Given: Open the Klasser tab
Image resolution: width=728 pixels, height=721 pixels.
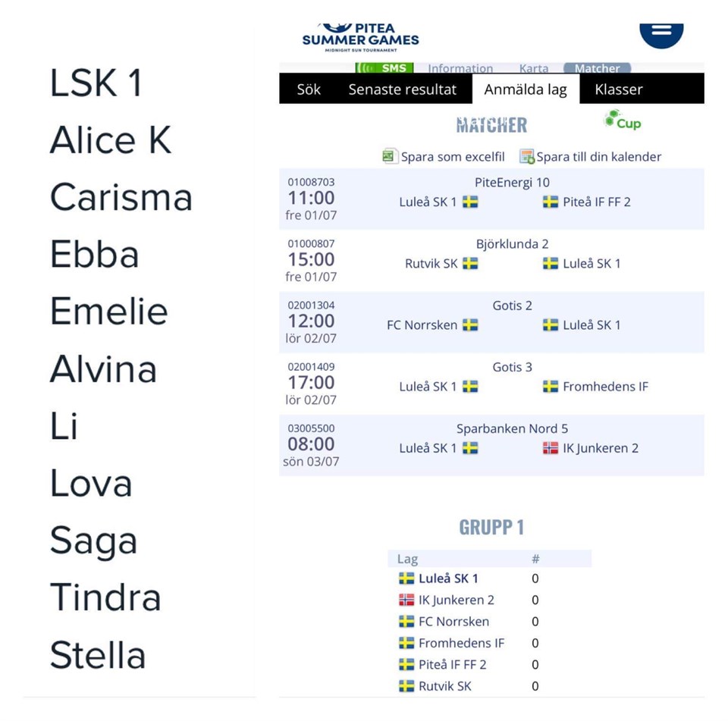Looking at the screenshot, I should [619, 89].
